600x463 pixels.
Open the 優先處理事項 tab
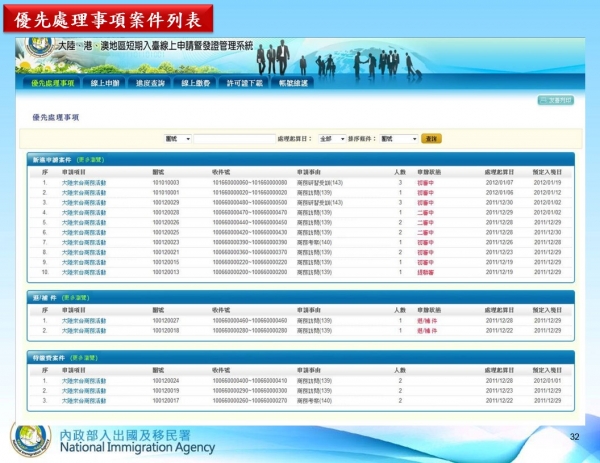click(x=52, y=84)
